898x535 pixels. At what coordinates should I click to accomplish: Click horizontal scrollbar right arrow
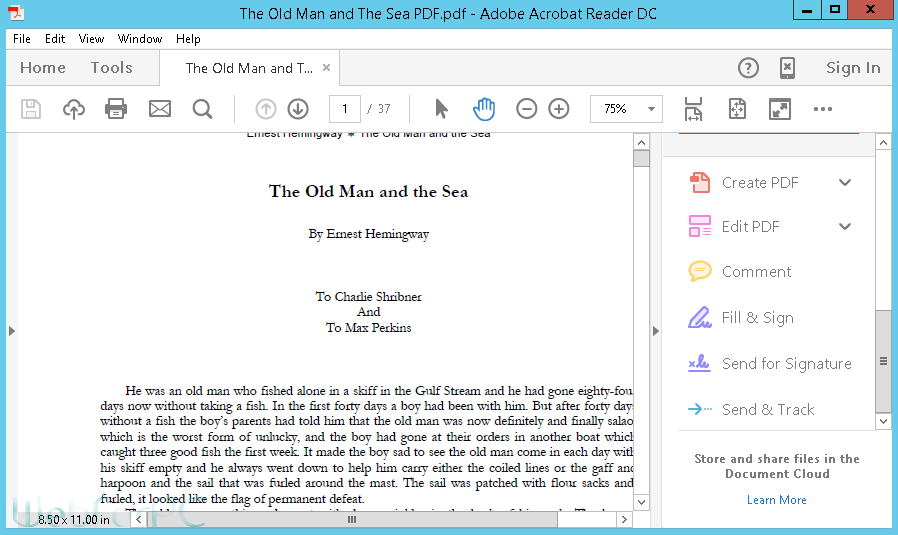624,520
